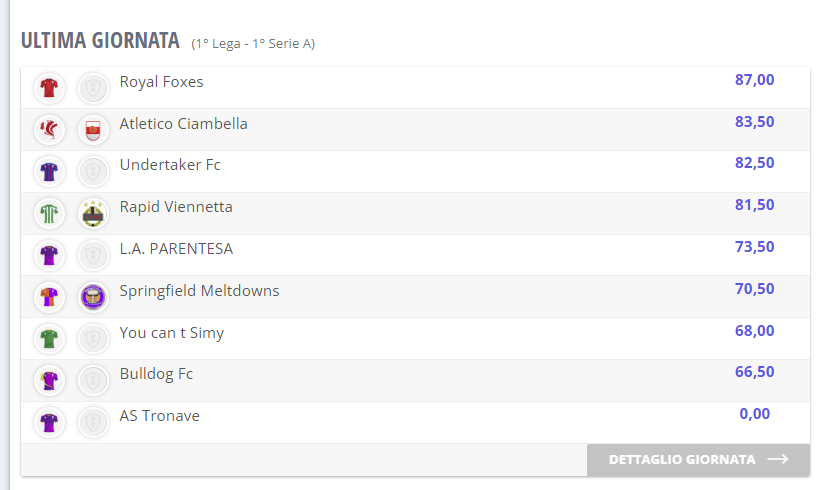Click Springfield Meltdowns striped jersey icon
The image size is (828, 490).
coord(49,297)
